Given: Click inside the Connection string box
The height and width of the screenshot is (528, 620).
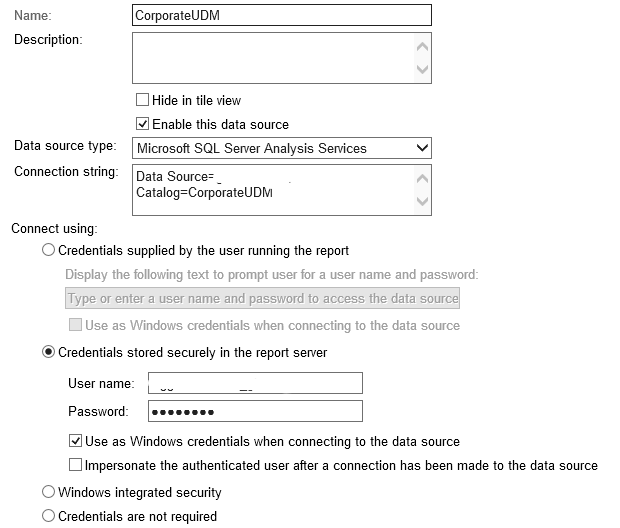Looking at the screenshot, I should [272, 190].
